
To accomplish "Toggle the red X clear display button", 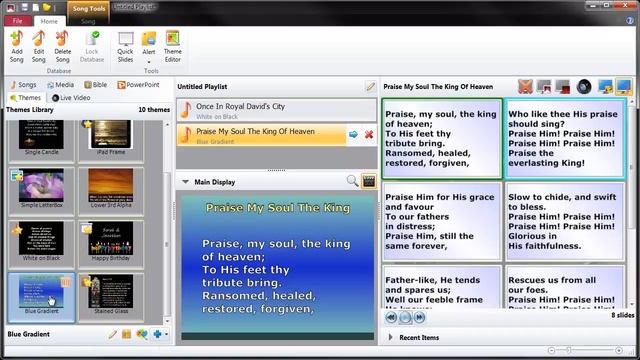I will pyautogui.click(x=525, y=87).
